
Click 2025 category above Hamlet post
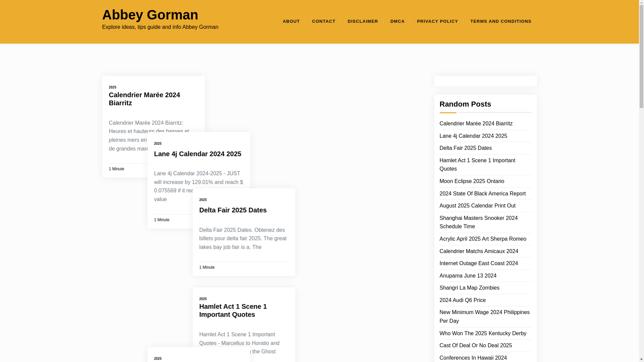pyautogui.click(x=203, y=299)
